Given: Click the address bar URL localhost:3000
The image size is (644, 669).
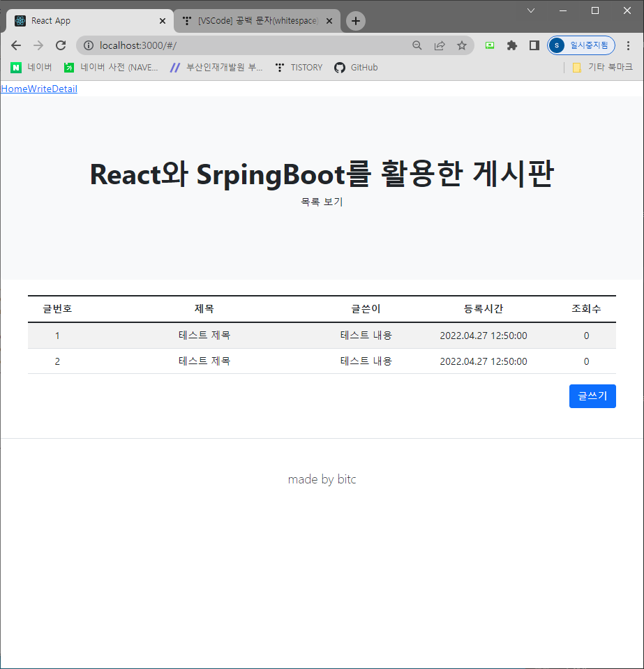Looking at the screenshot, I should tap(138, 45).
